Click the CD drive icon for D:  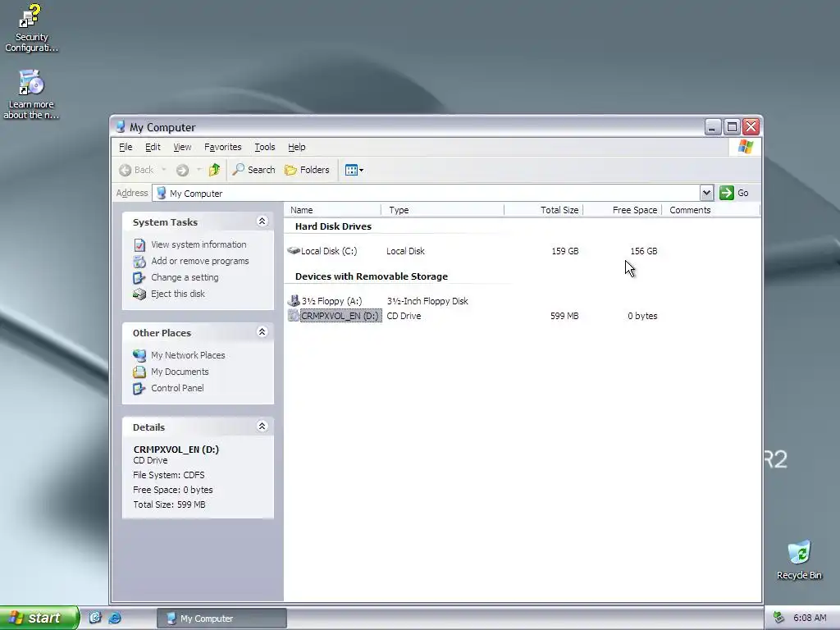coord(293,316)
